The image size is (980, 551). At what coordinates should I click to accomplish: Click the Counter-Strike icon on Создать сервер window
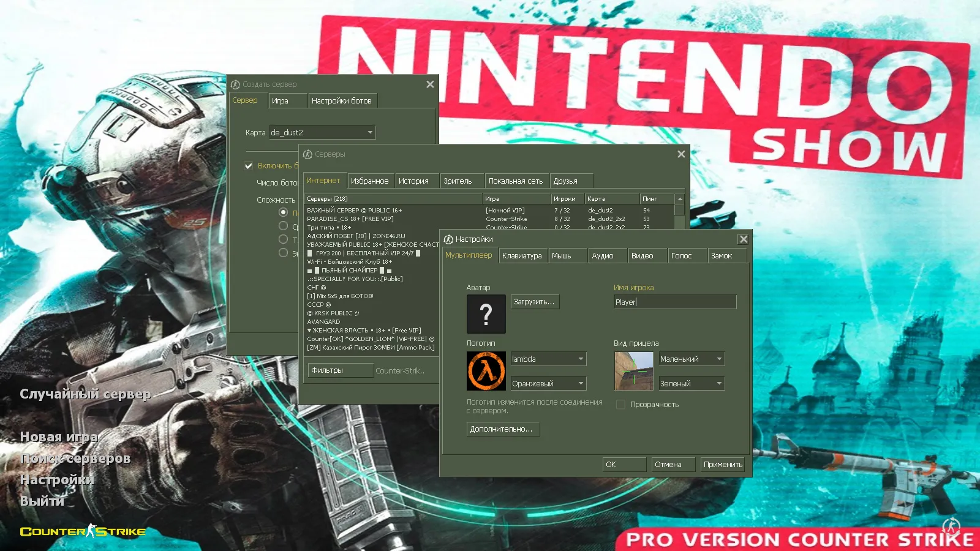coord(236,84)
